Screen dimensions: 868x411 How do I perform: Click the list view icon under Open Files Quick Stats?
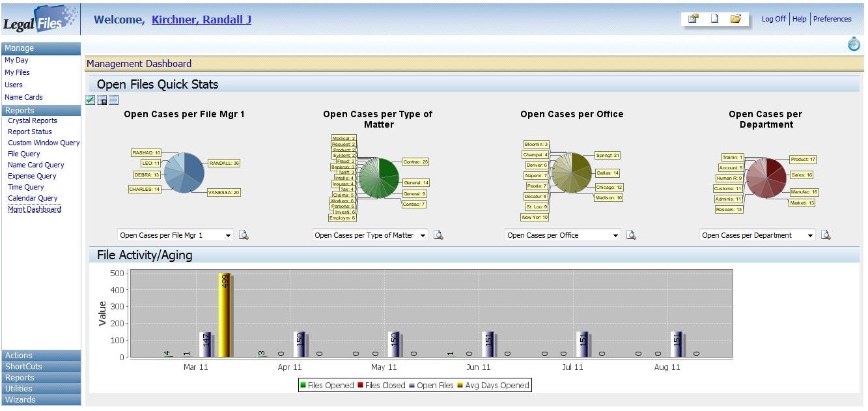pos(113,100)
